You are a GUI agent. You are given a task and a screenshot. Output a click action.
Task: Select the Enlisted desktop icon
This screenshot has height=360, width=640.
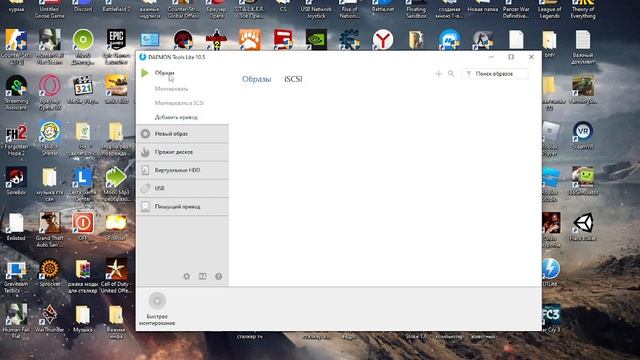point(16,227)
